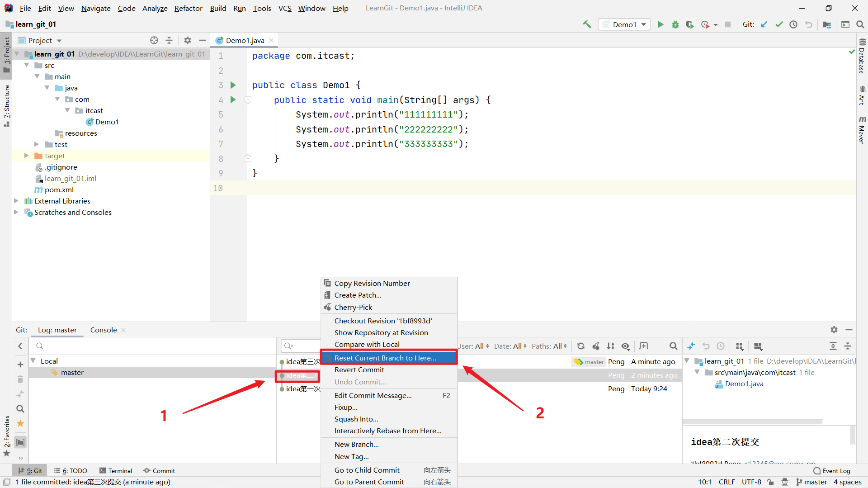Collapse the Local branches node
The width and height of the screenshot is (868, 488).
[33, 361]
